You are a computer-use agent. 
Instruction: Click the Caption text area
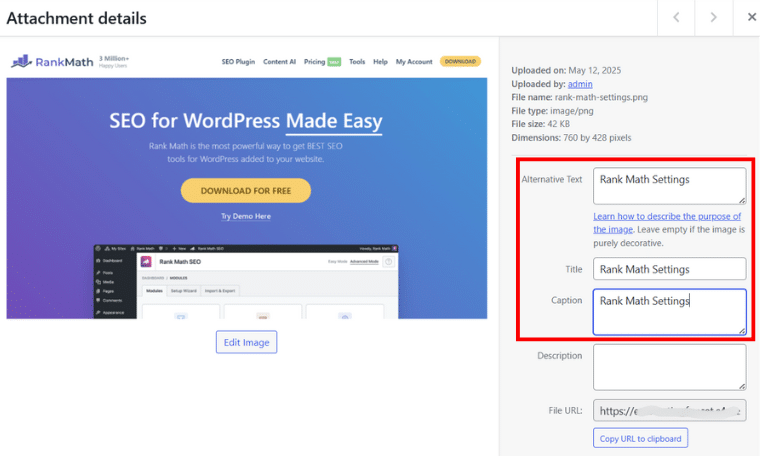tap(669, 312)
